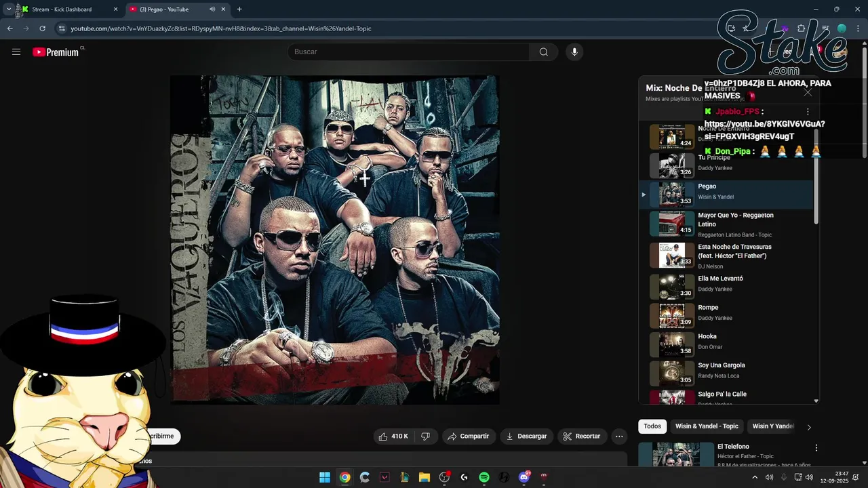
Task: Play Salgo Pa' la Calle
Action: (x=726, y=397)
